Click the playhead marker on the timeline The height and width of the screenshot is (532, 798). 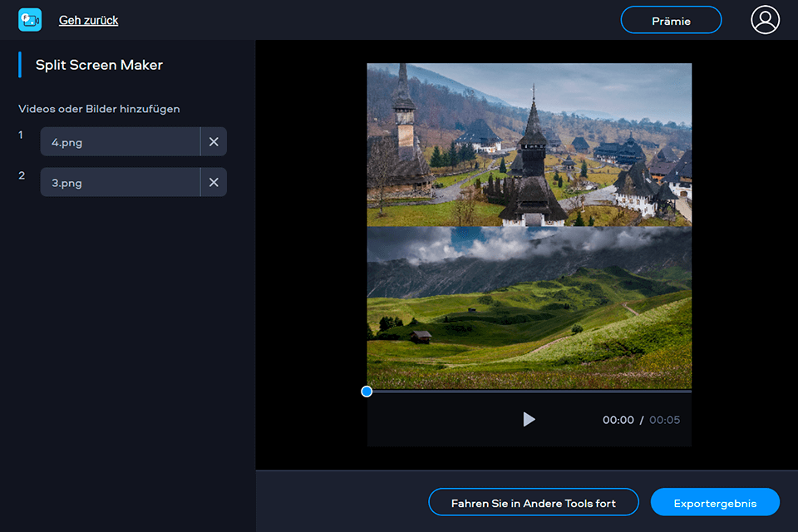366,392
